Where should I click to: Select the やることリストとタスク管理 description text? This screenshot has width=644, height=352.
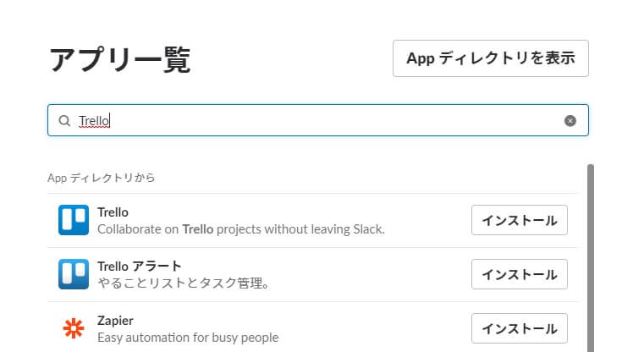point(183,283)
